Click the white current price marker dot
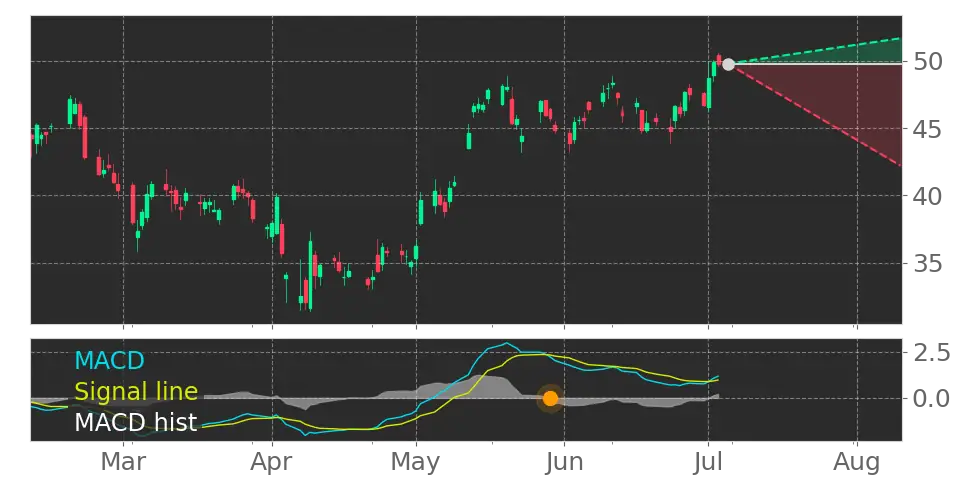 728,64
